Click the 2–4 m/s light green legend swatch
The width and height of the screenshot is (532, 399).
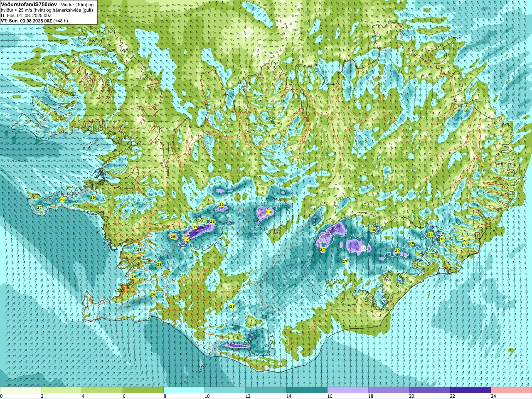click(61, 390)
